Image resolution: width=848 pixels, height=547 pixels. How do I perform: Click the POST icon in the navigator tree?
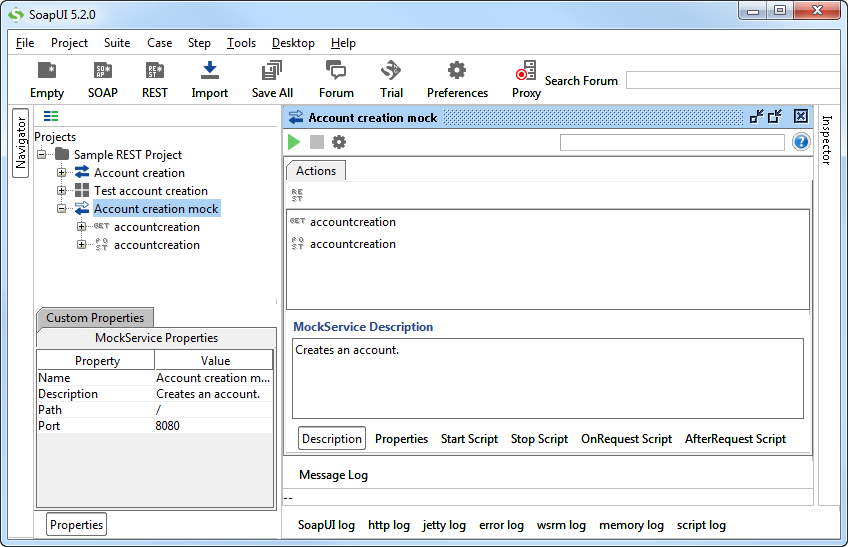101,245
